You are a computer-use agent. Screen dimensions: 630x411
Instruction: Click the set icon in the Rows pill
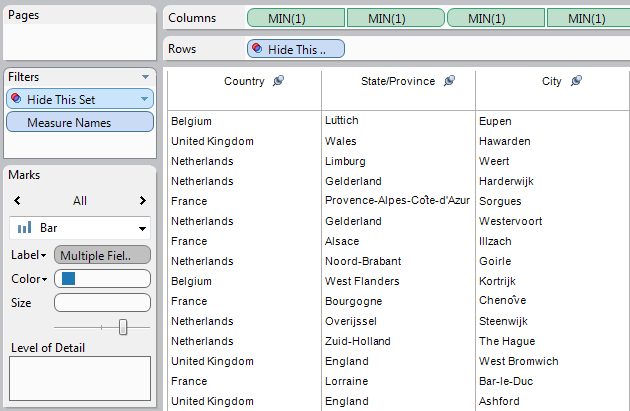click(x=258, y=48)
